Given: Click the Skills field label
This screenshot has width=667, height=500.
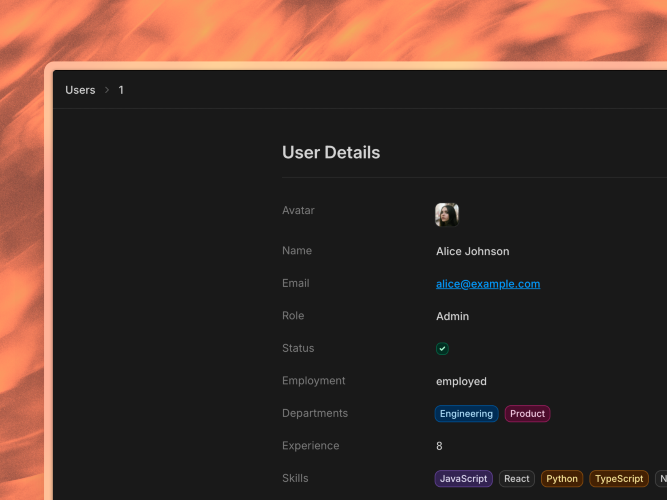Looking at the screenshot, I should pos(295,478).
